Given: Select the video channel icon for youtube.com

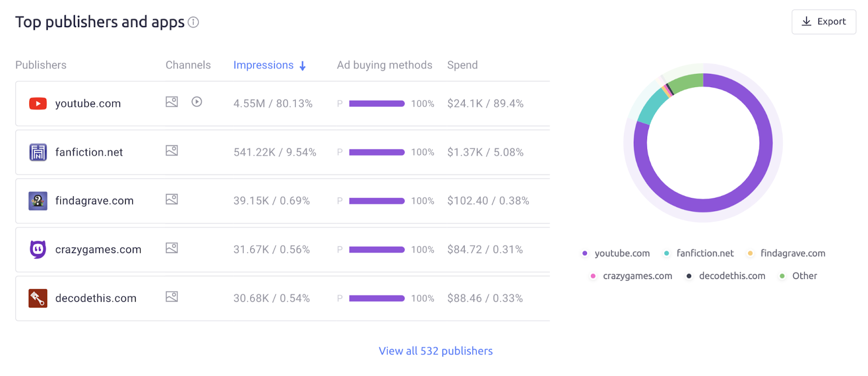Looking at the screenshot, I should coord(196,102).
